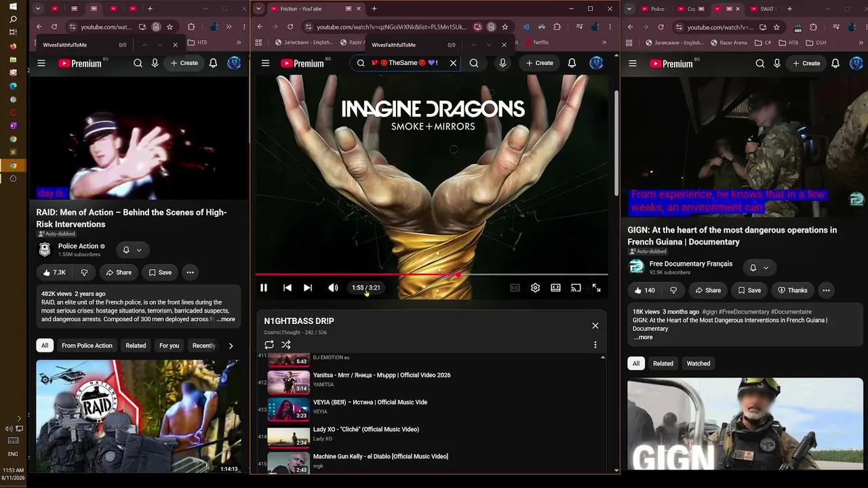Switch to the SWAT tab in the right window
This screenshot has width=868, height=488.
click(762, 9)
